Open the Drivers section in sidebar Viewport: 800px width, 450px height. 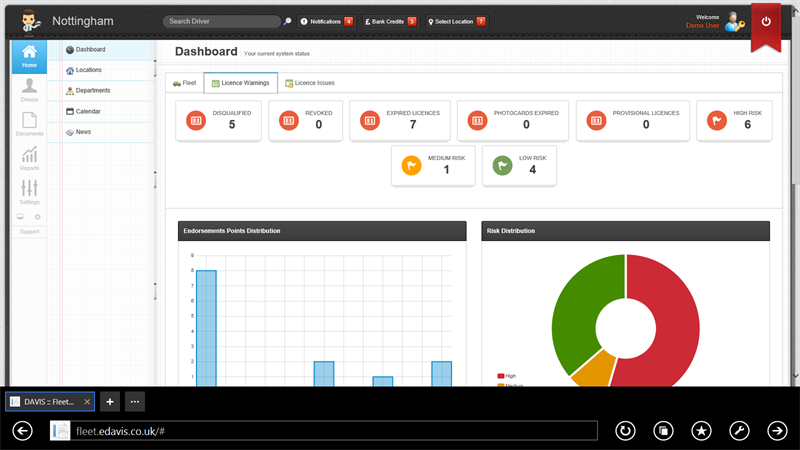click(29, 89)
